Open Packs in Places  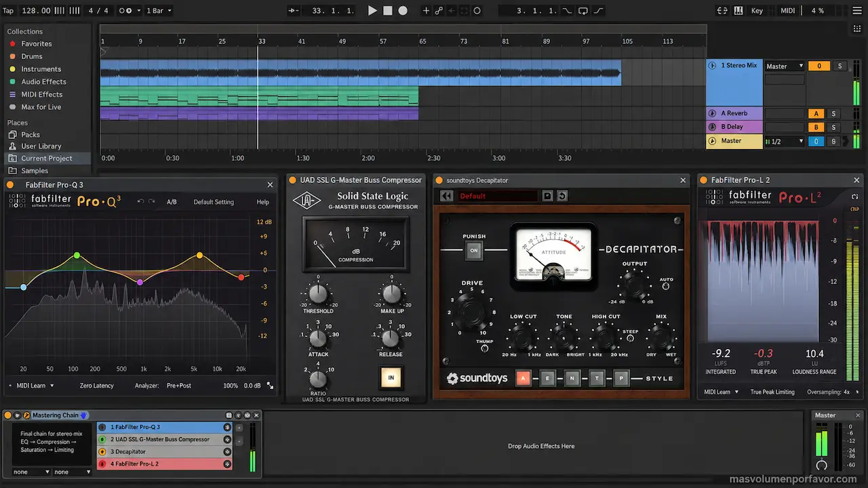click(31, 134)
